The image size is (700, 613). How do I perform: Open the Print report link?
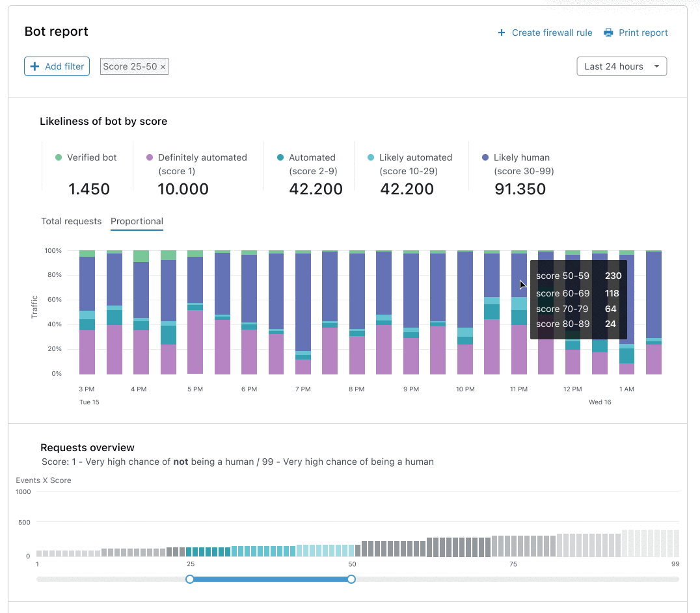(643, 33)
